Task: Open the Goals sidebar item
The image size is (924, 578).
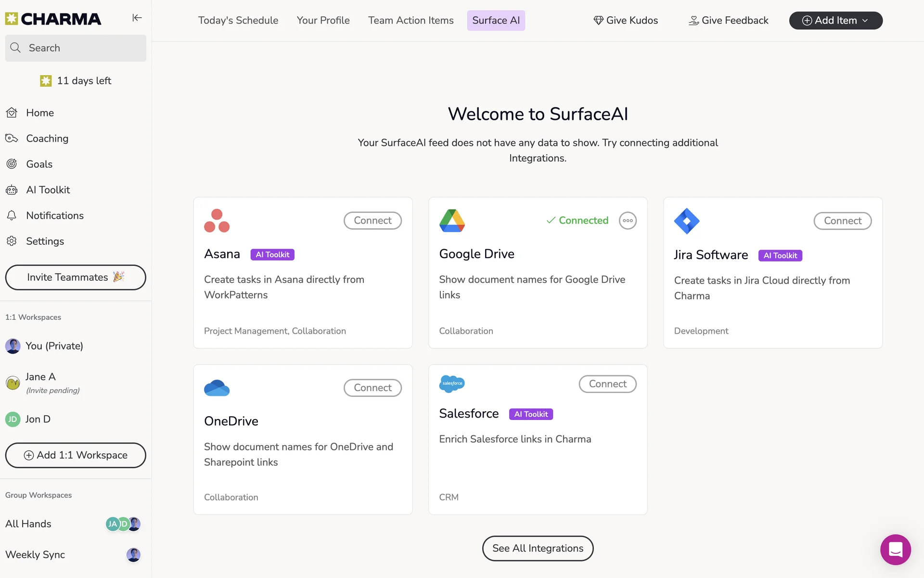Action: tap(39, 164)
